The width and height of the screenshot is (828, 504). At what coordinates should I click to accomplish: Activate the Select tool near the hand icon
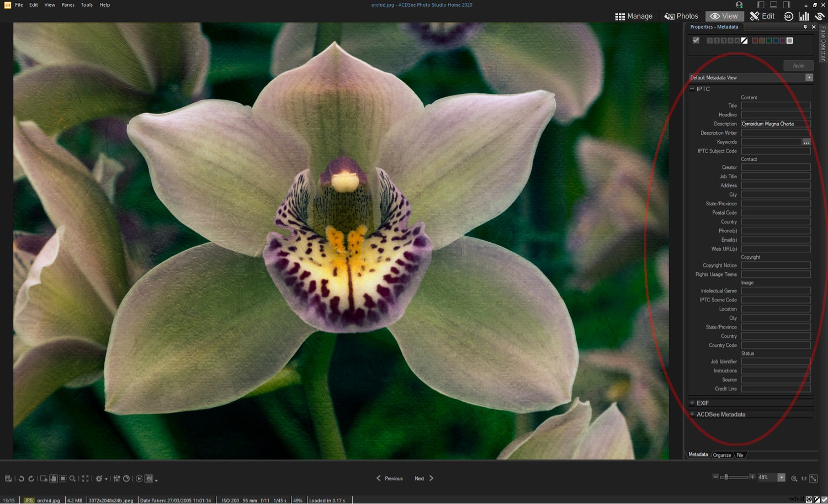pyautogui.click(x=62, y=479)
